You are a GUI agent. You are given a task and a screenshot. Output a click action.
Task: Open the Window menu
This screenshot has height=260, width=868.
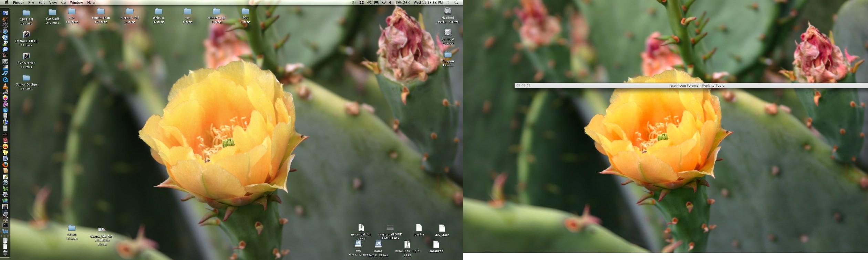tap(76, 2)
